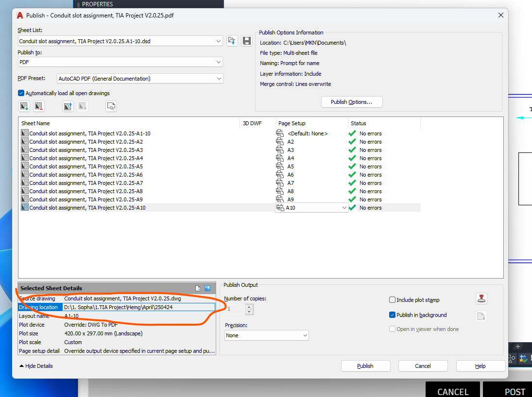The height and width of the screenshot is (397, 532).
Task: Click the Add Sheets icon
Action: [24, 106]
